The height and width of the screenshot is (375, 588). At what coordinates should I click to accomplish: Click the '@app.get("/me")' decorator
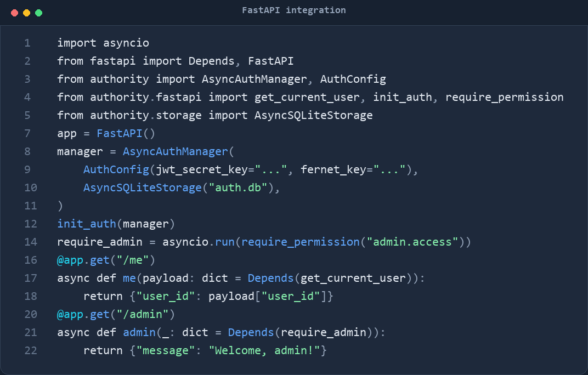click(106, 260)
